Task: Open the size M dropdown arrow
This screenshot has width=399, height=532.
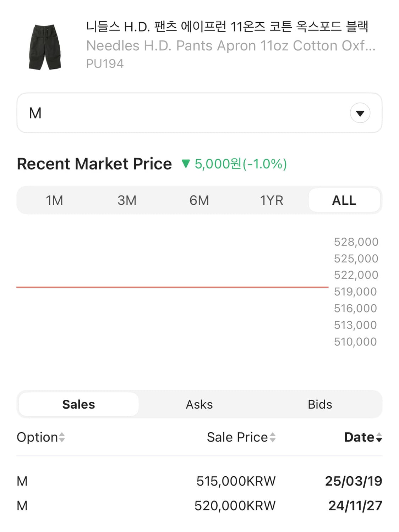Action: [x=360, y=113]
